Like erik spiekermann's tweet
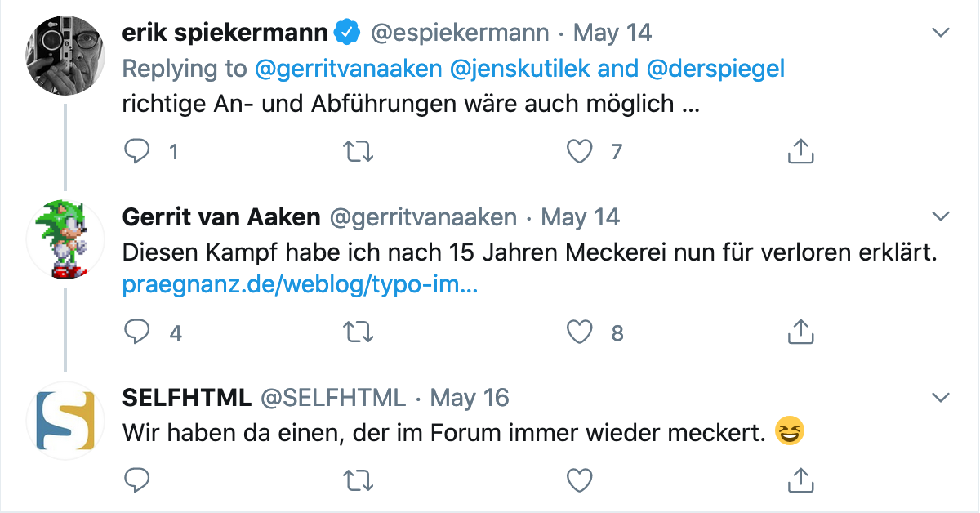Image resolution: width=980 pixels, height=513 pixels. 580,151
